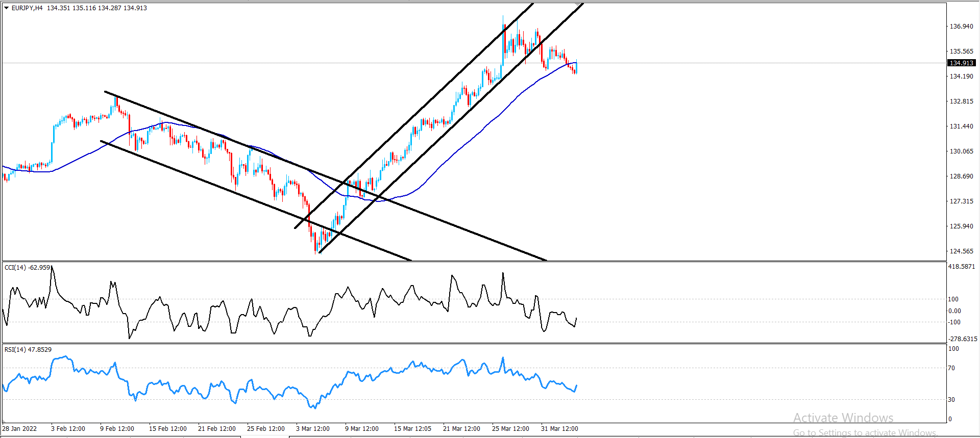Image resolution: width=980 pixels, height=438 pixels.
Task: Click the 100 level on the CCI scale
Action: (x=953, y=299)
